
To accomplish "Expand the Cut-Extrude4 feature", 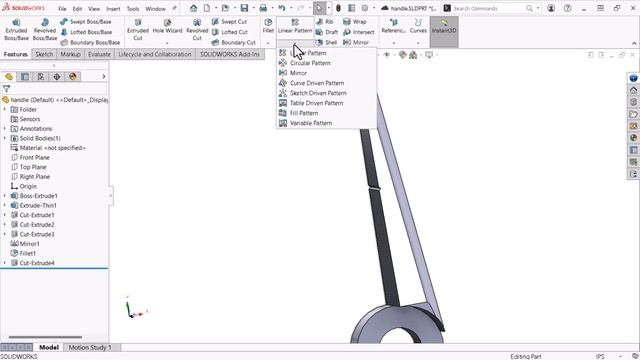I will [x=5, y=263].
